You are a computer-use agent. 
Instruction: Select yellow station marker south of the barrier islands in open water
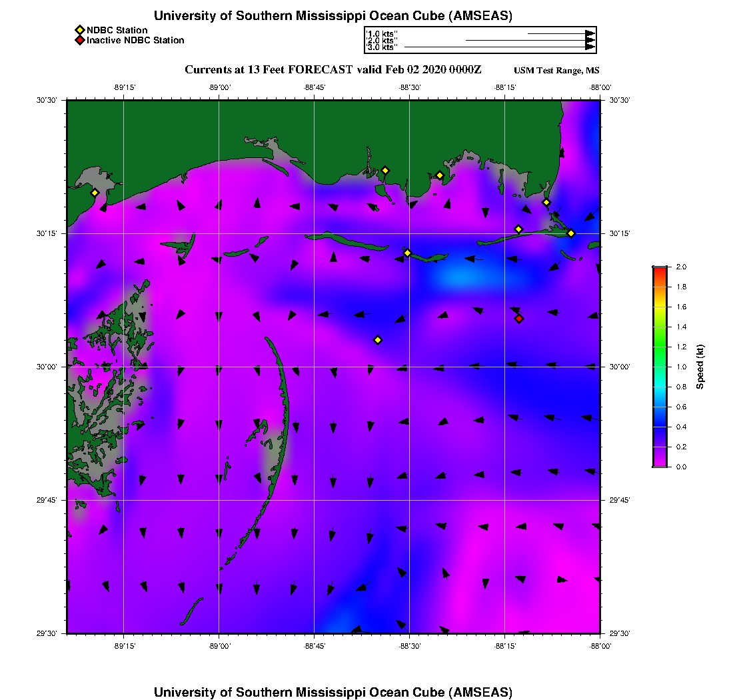[378, 340]
